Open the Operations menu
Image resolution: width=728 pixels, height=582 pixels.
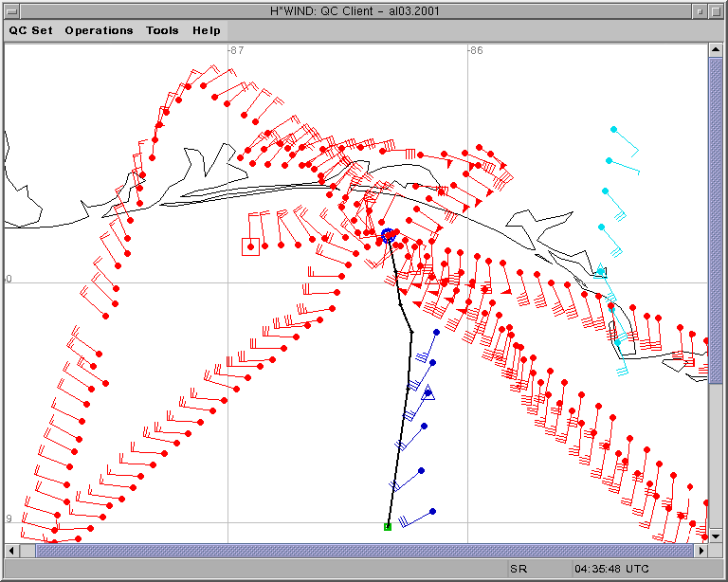coord(99,30)
